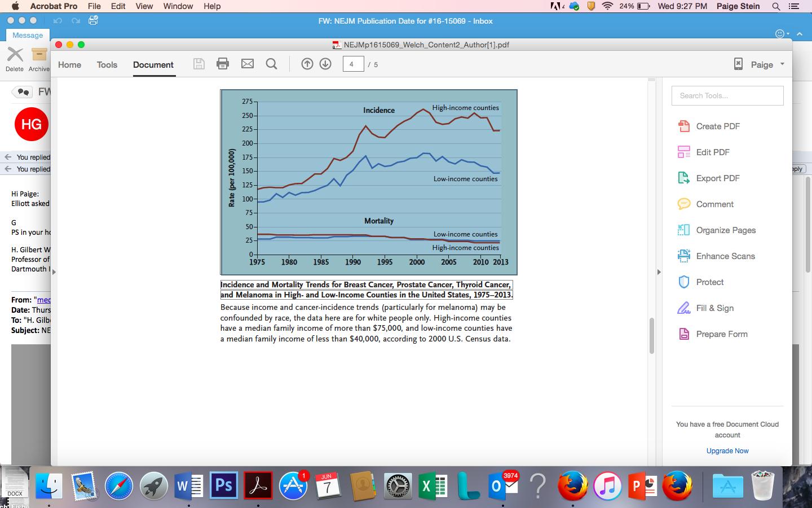The height and width of the screenshot is (508, 812).
Task: Expand the right-edge page navigation arrow
Action: click(x=659, y=272)
